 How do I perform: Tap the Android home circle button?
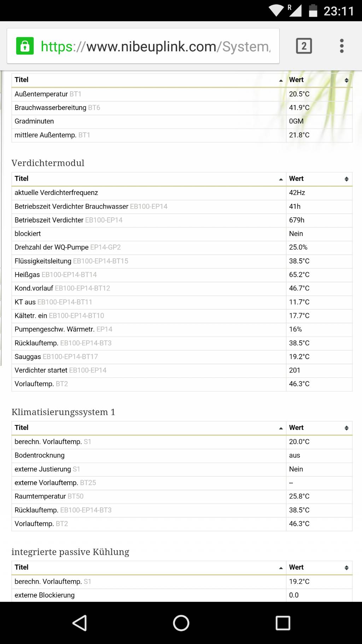181,623
